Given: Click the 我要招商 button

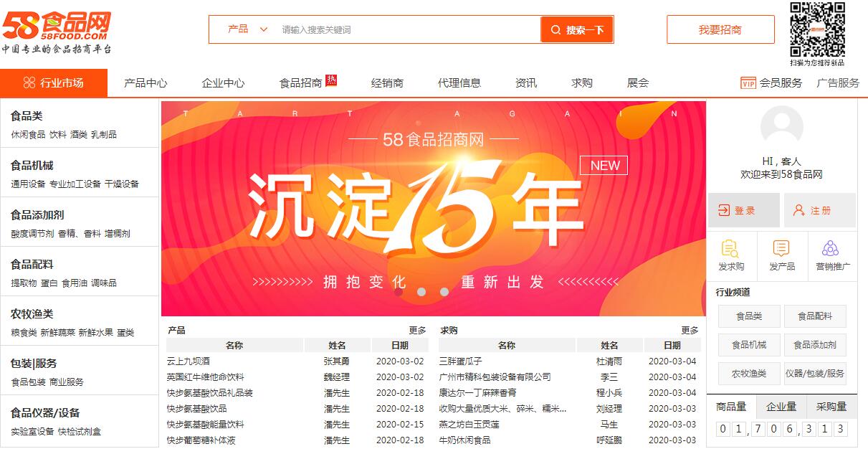Looking at the screenshot, I should click(x=720, y=30).
